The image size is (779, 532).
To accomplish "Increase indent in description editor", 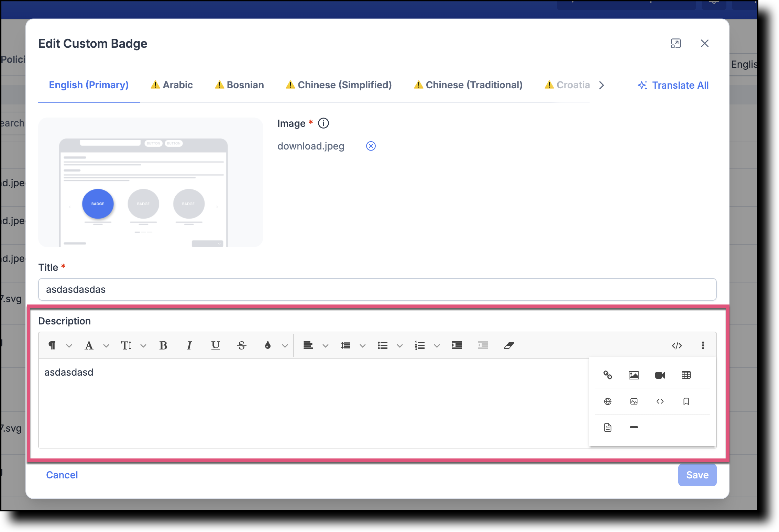I will pos(457,345).
